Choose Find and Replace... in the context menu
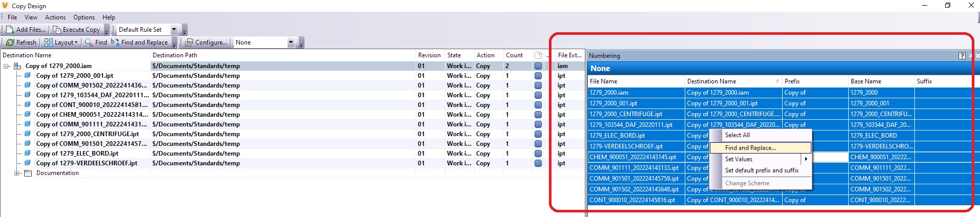The height and width of the screenshot is (217, 980). (x=761, y=148)
